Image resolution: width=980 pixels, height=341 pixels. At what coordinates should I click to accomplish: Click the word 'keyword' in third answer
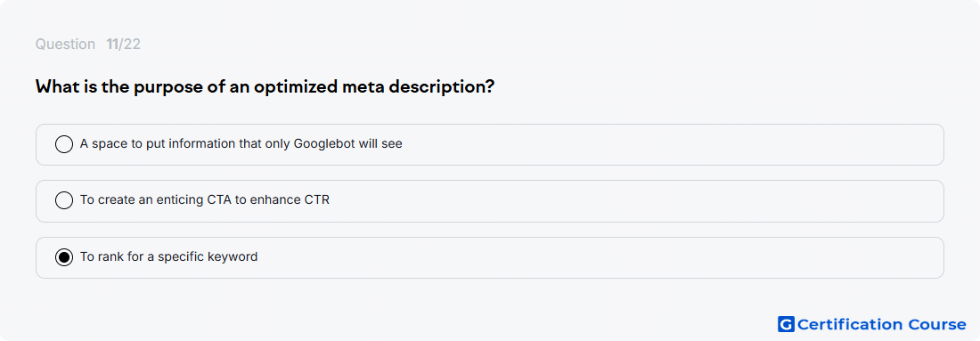pyautogui.click(x=235, y=256)
